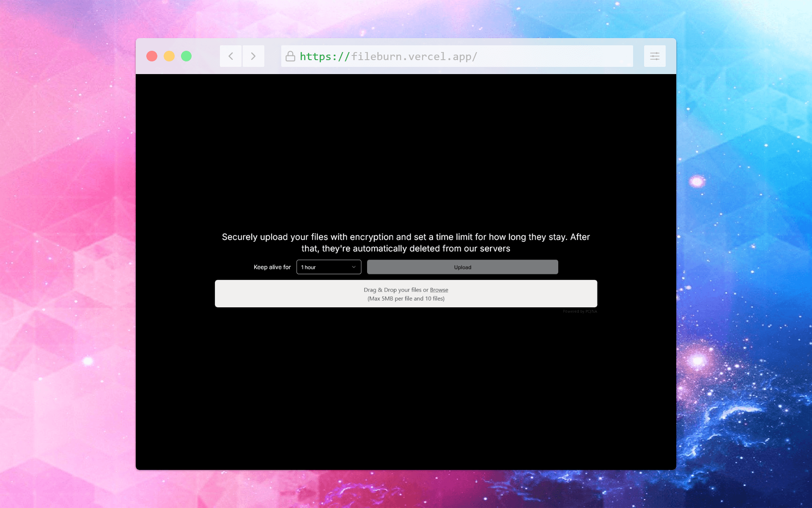Click the green maximize window button
This screenshot has width=812, height=508.
(x=187, y=56)
